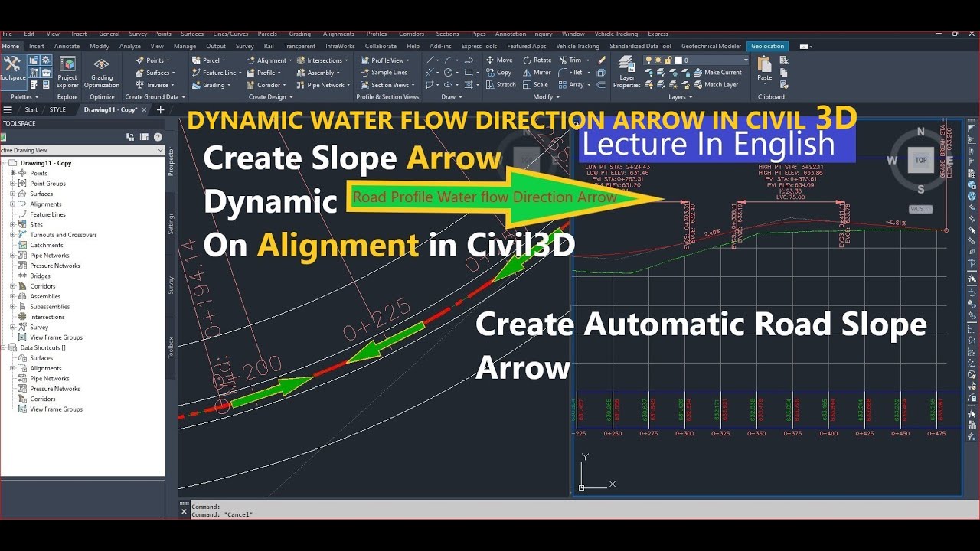The width and height of the screenshot is (980, 551).
Task: Select Catchments in Prospector tree
Action: pos(46,245)
